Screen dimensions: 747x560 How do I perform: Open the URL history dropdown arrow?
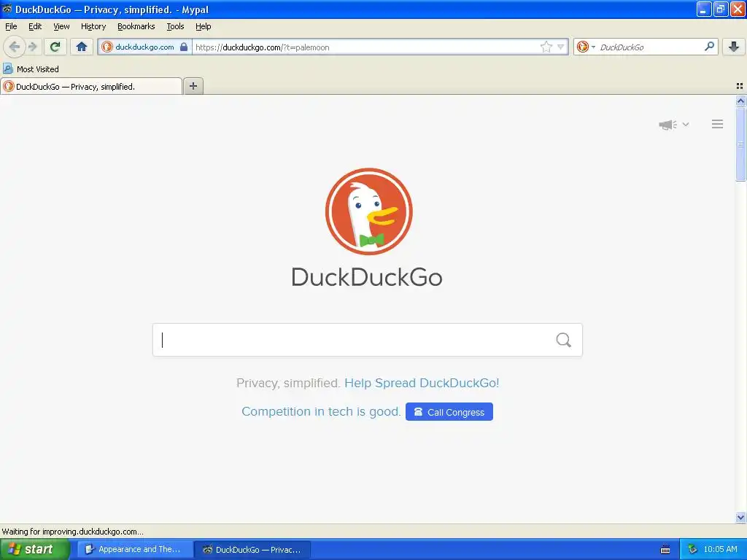coord(561,47)
